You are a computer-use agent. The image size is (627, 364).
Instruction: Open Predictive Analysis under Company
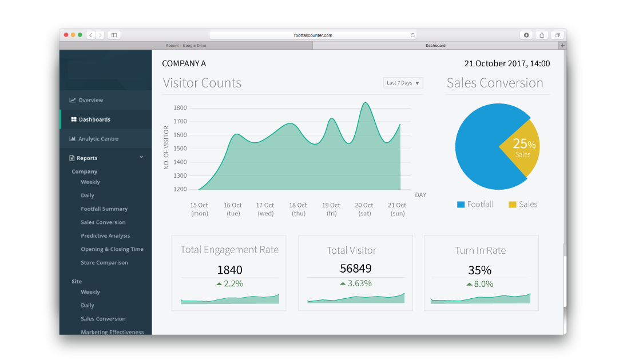pos(105,236)
